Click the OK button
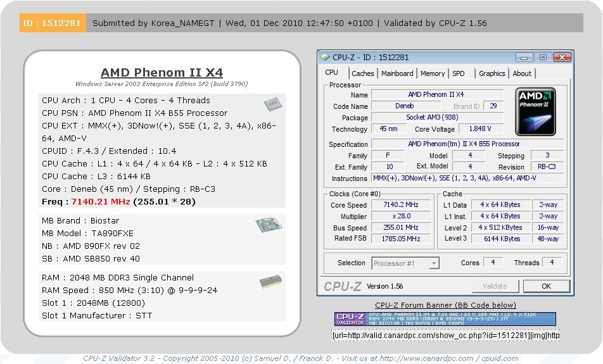The width and height of the screenshot is (603, 364). [x=546, y=286]
